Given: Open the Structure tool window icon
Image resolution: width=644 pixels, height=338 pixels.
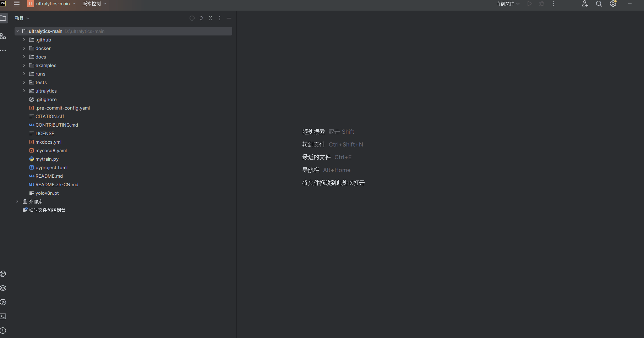Looking at the screenshot, I should (x=3, y=36).
